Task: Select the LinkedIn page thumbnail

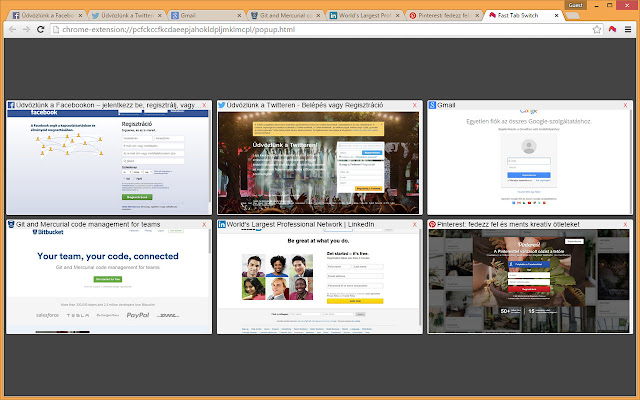Action: point(318,281)
